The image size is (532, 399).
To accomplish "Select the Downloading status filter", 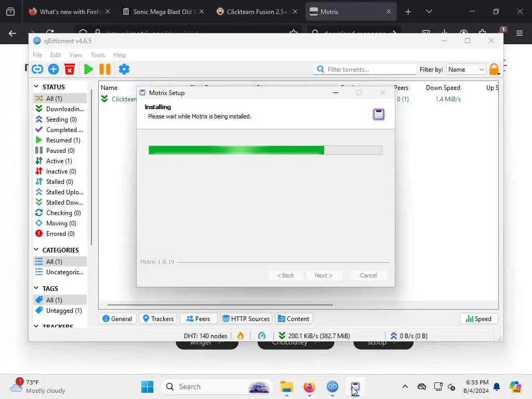I will (x=60, y=109).
